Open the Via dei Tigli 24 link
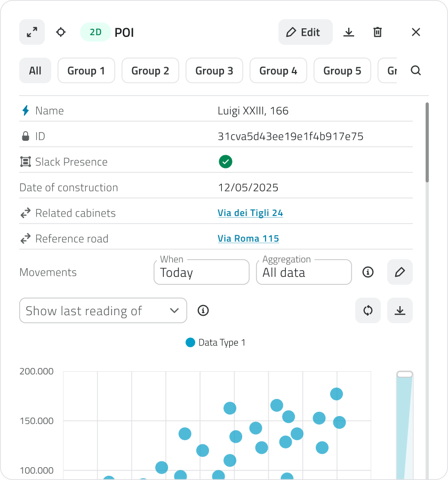Image resolution: width=448 pixels, height=480 pixels. click(x=250, y=213)
